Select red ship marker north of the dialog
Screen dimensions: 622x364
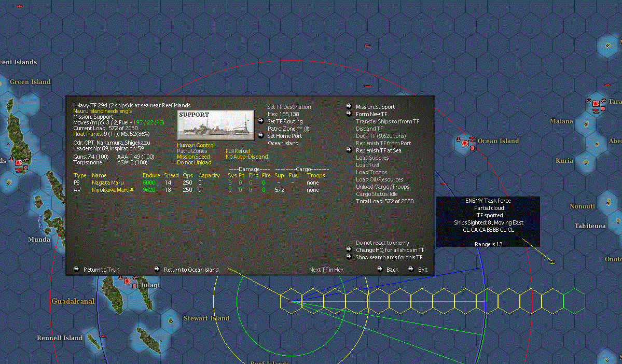[367, 86]
